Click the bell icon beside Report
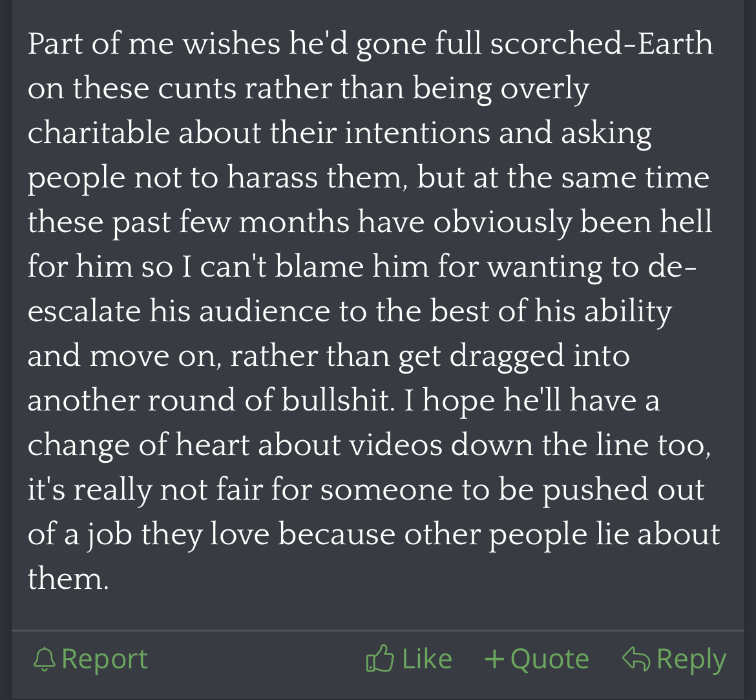This screenshot has width=756, height=700. [45, 659]
